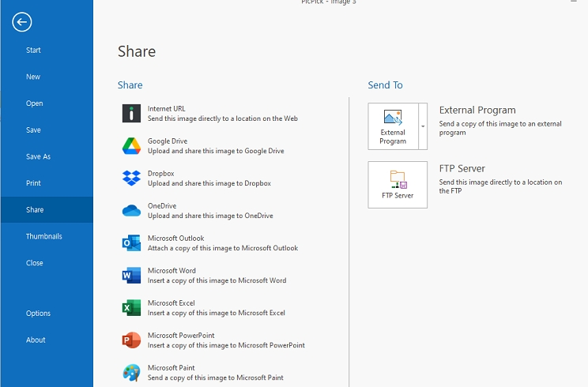Click "Upload and share this image to OneDrive"
The image size is (588, 387).
pos(210,216)
